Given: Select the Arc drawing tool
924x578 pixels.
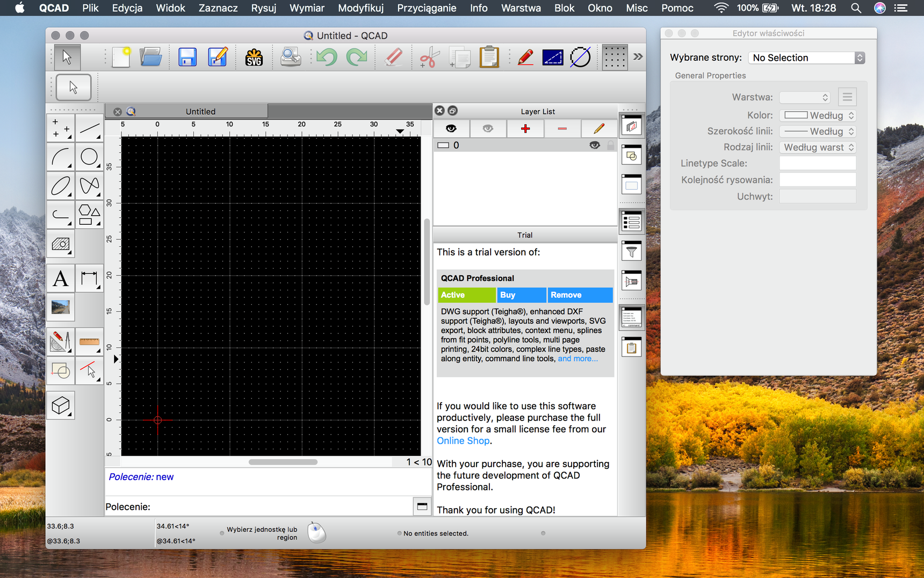Looking at the screenshot, I should point(60,157).
